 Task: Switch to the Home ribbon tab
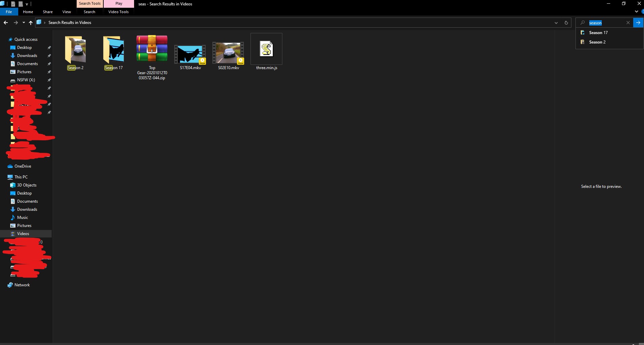click(x=28, y=12)
